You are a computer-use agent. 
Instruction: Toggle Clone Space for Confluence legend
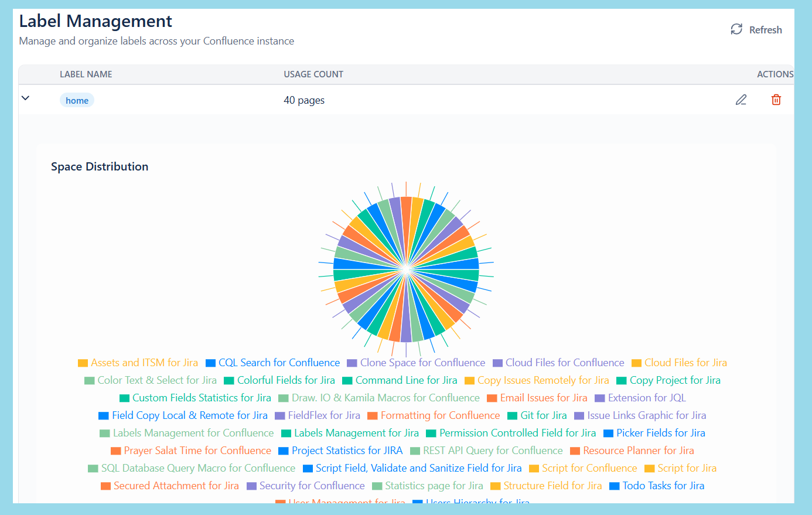pos(417,363)
